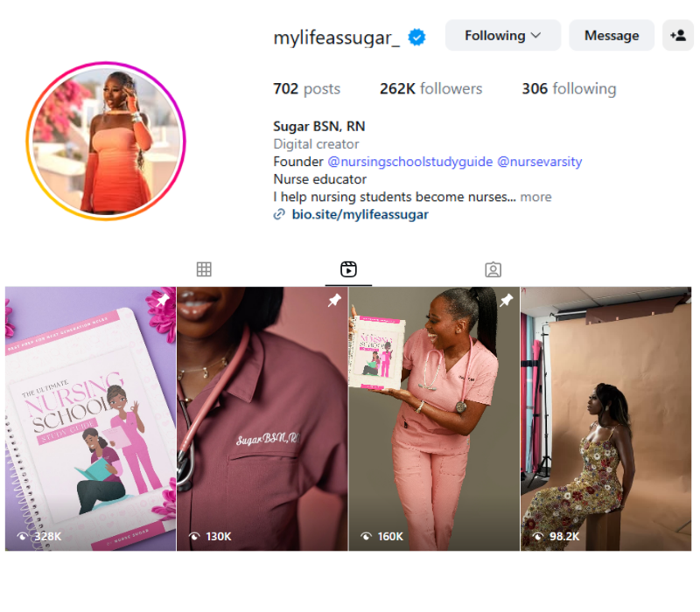View the 262K followers list
This screenshot has height=612, width=700.
[x=430, y=89]
